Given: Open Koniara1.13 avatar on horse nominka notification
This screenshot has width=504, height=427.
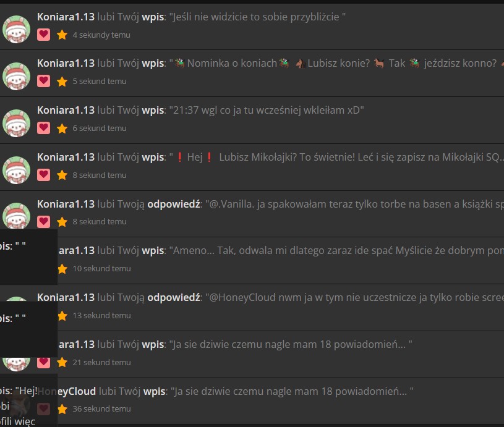Looking at the screenshot, I should tap(17, 76).
